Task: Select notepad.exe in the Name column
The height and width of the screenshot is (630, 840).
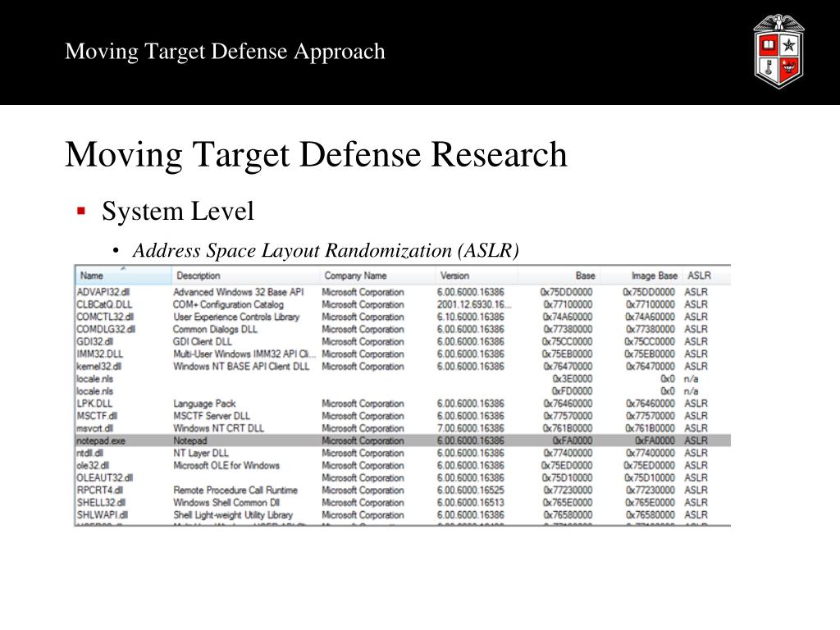Action: point(101,441)
